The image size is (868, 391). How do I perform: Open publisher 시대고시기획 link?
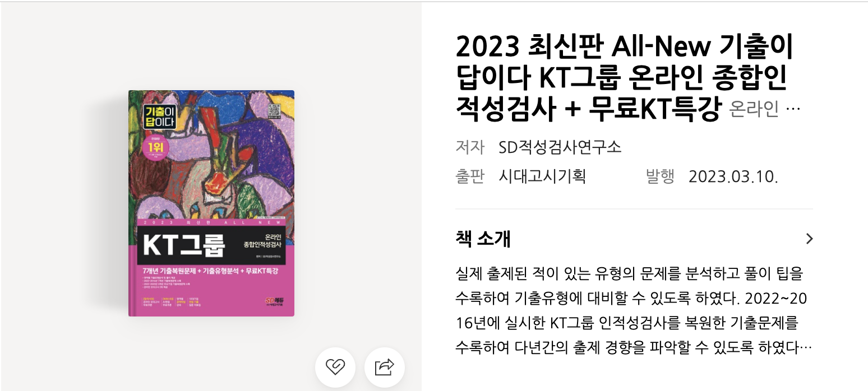click(542, 176)
